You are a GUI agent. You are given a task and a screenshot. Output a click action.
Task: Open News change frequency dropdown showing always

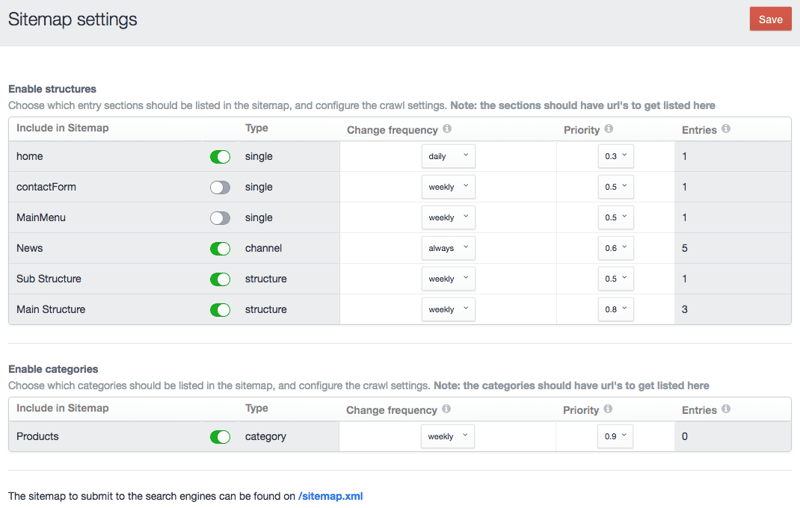coord(448,248)
